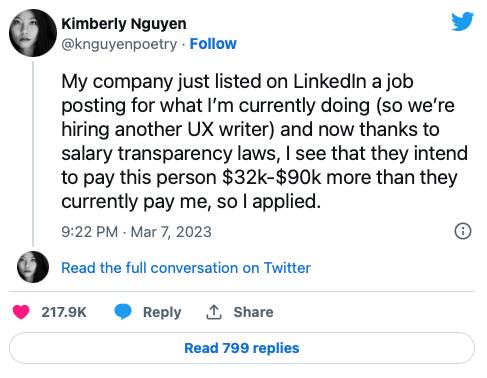487x378 pixels.
Task: Open Kimberly Nguyen's large profile avatar
Action: pyautogui.click(x=33, y=33)
